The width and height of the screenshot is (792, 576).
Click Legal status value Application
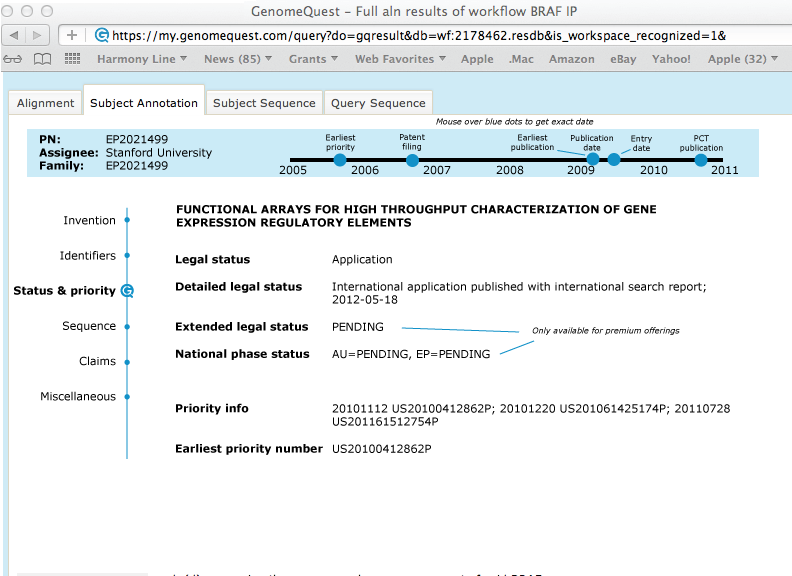tap(362, 260)
